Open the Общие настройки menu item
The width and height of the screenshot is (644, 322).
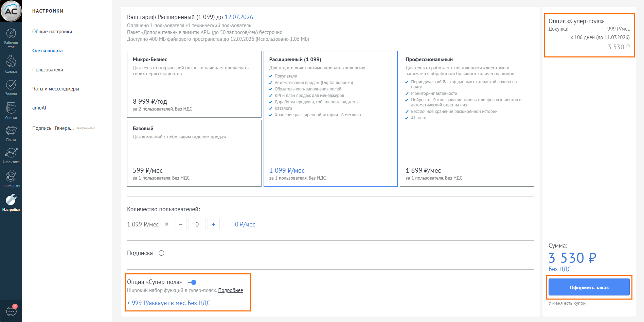click(52, 32)
